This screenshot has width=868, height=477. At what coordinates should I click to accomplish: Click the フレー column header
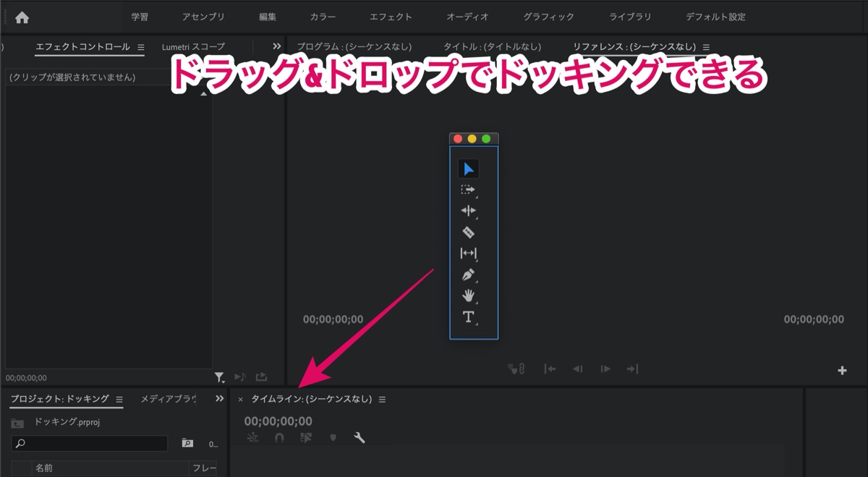point(204,468)
